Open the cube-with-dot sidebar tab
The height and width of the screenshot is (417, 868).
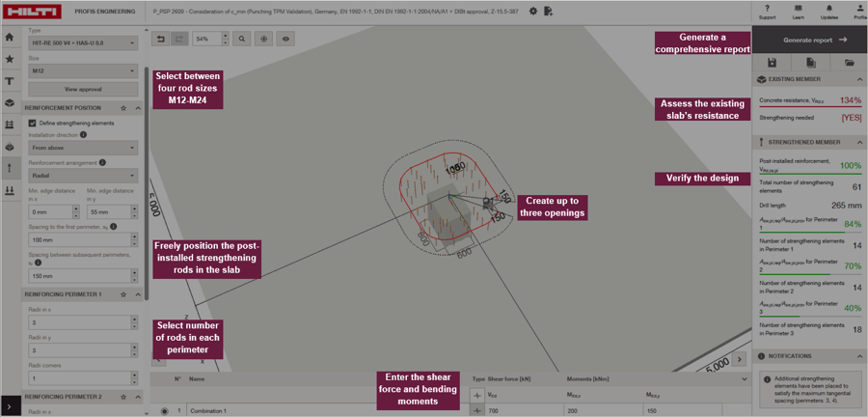[x=10, y=147]
